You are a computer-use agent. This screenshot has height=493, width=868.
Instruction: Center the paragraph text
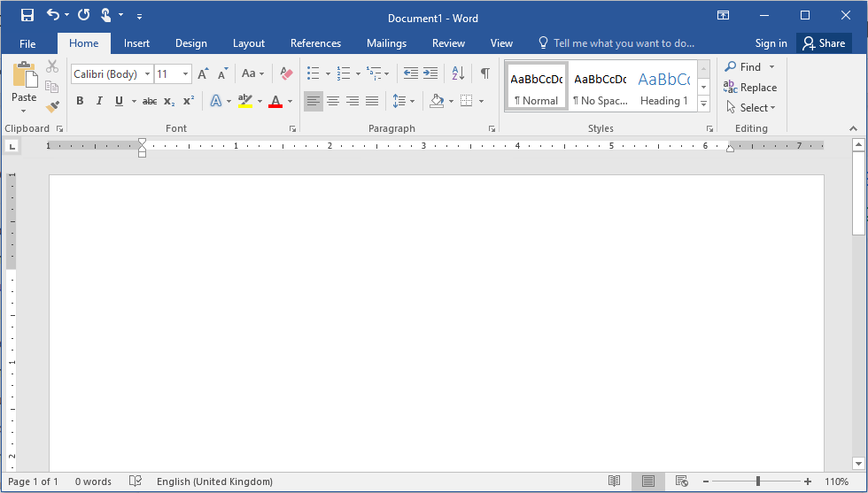pos(333,101)
